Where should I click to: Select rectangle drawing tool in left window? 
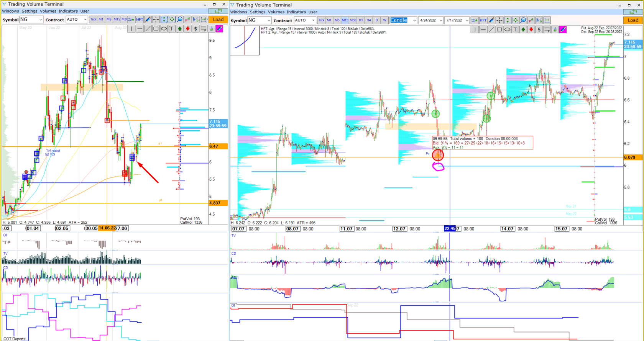tap(156, 29)
